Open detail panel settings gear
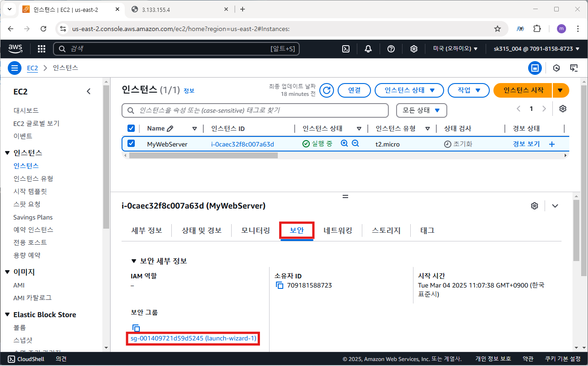The image size is (588, 366). click(x=535, y=206)
